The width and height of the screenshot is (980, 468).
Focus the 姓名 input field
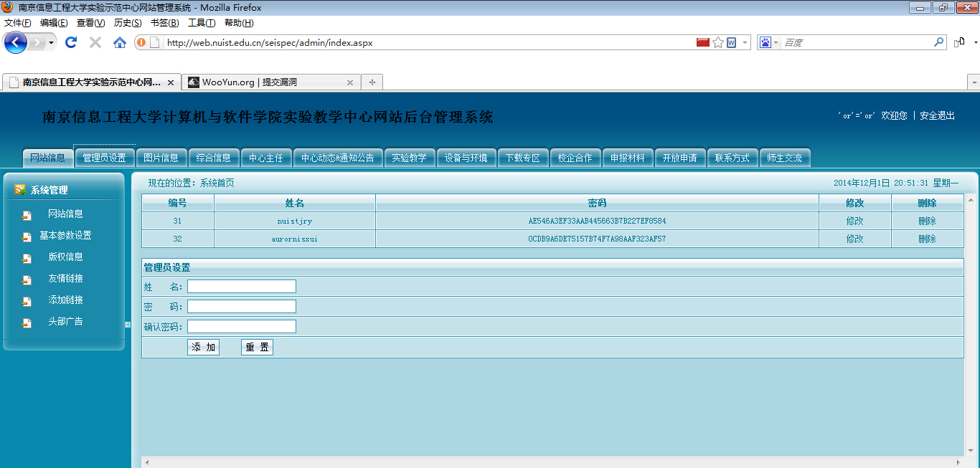(x=242, y=287)
